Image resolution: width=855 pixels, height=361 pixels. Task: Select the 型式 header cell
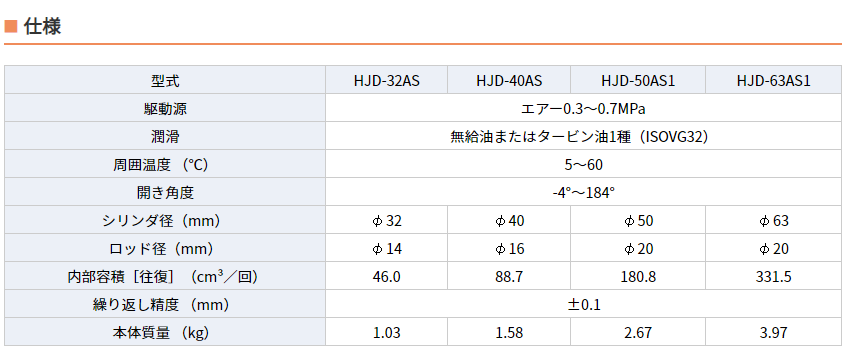point(165,81)
